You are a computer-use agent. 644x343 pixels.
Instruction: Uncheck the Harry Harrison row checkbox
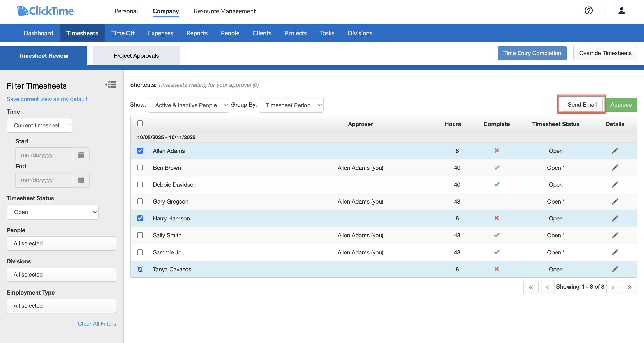(140, 218)
